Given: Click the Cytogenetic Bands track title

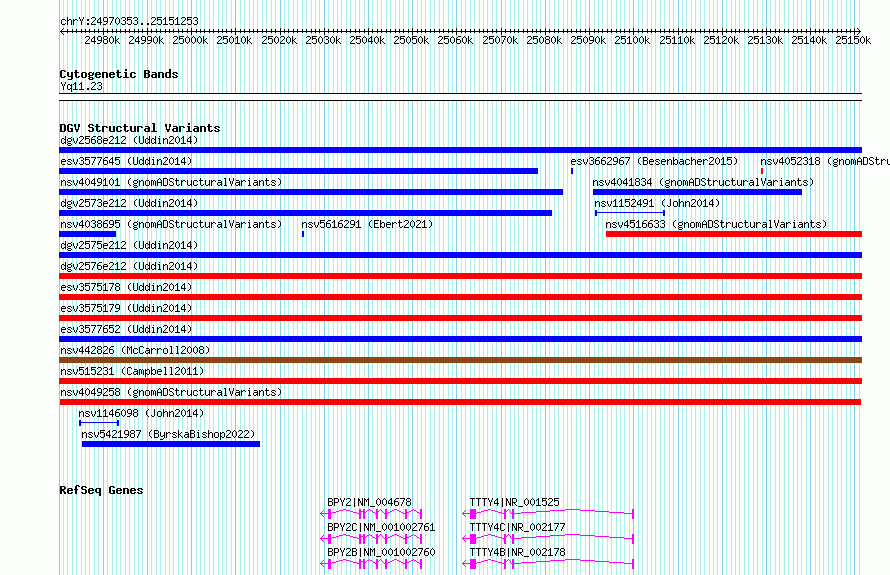Looking at the screenshot, I should click(119, 74).
